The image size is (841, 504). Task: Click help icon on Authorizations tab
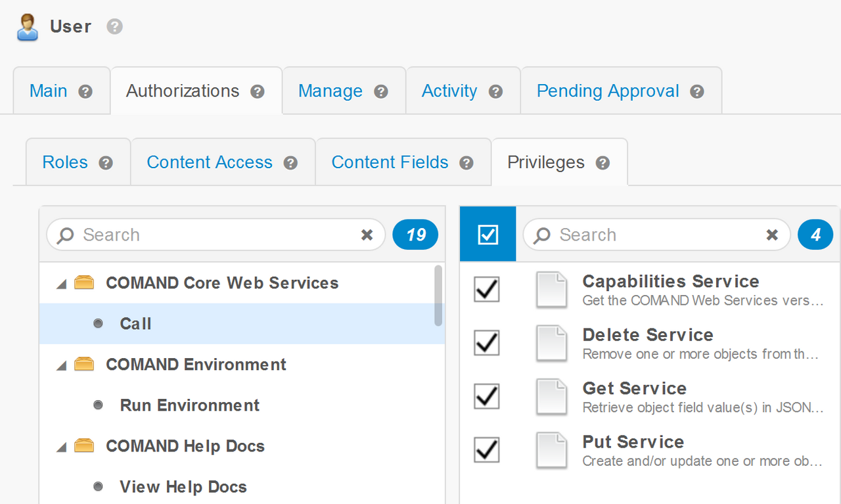tap(258, 91)
